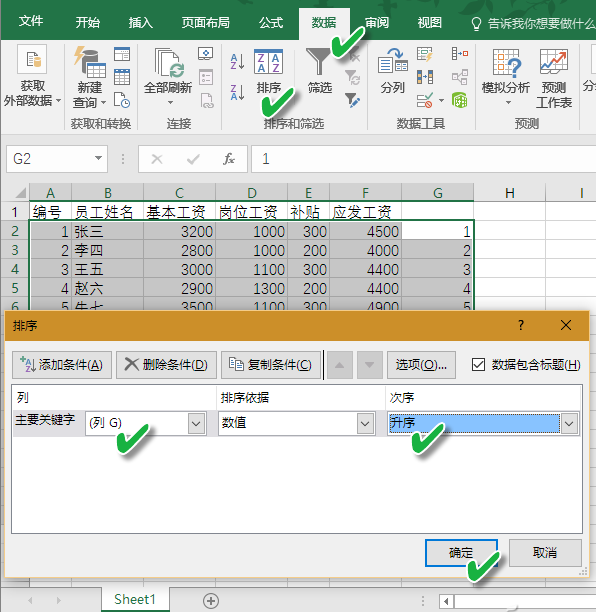Click the Relationships icon
This screenshot has width=596, height=612.
pos(460,77)
